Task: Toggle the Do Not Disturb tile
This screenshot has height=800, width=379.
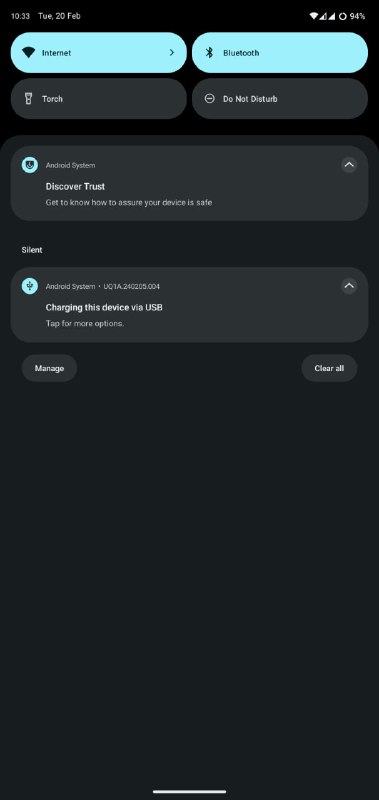Action: (280, 98)
